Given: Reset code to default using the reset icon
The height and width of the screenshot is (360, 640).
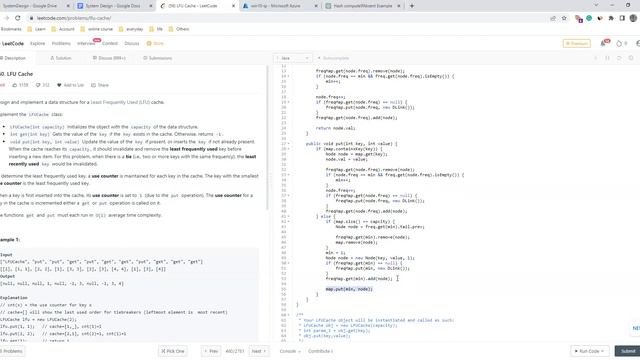Looking at the screenshot, I should tap(619, 58).
